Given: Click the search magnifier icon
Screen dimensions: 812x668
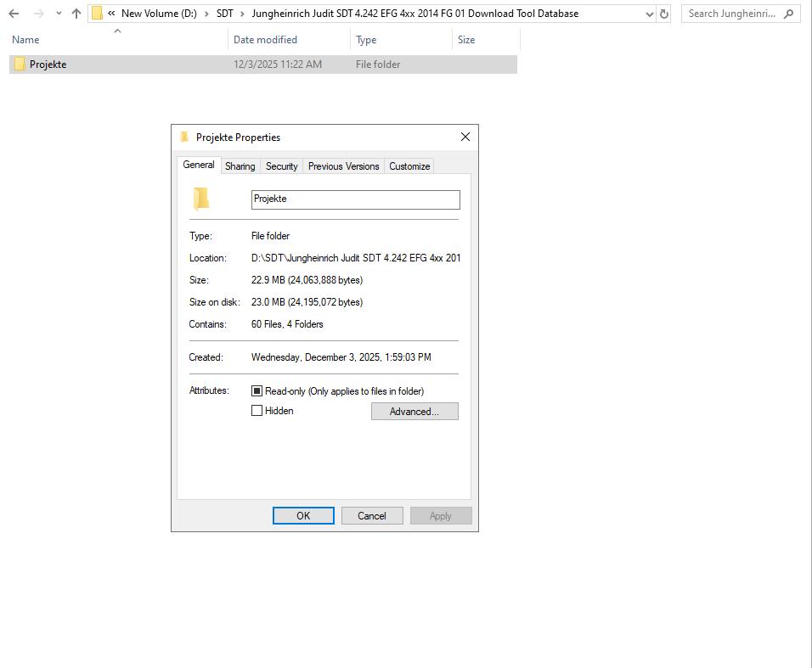Looking at the screenshot, I should [789, 14].
